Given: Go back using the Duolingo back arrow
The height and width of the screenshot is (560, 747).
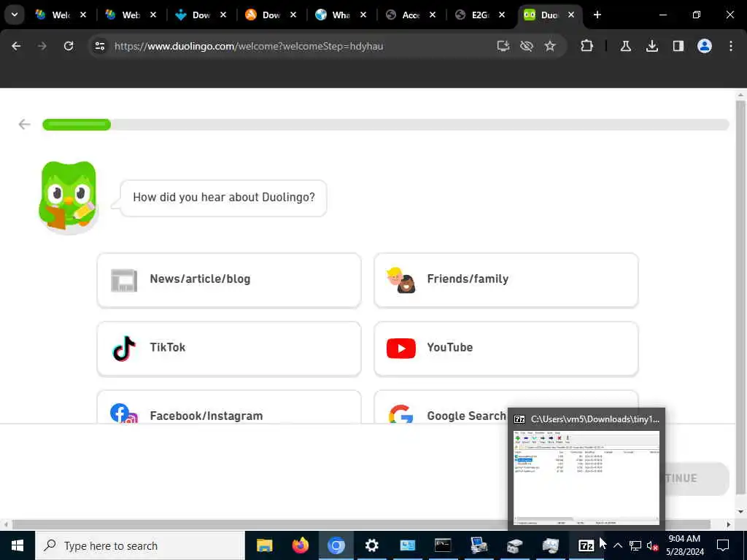Looking at the screenshot, I should tap(24, 124).
